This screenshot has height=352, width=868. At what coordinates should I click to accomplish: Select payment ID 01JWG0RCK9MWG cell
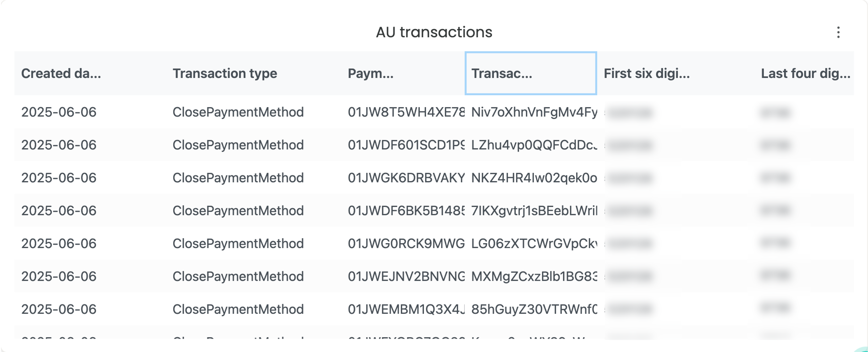pos(406,244)
